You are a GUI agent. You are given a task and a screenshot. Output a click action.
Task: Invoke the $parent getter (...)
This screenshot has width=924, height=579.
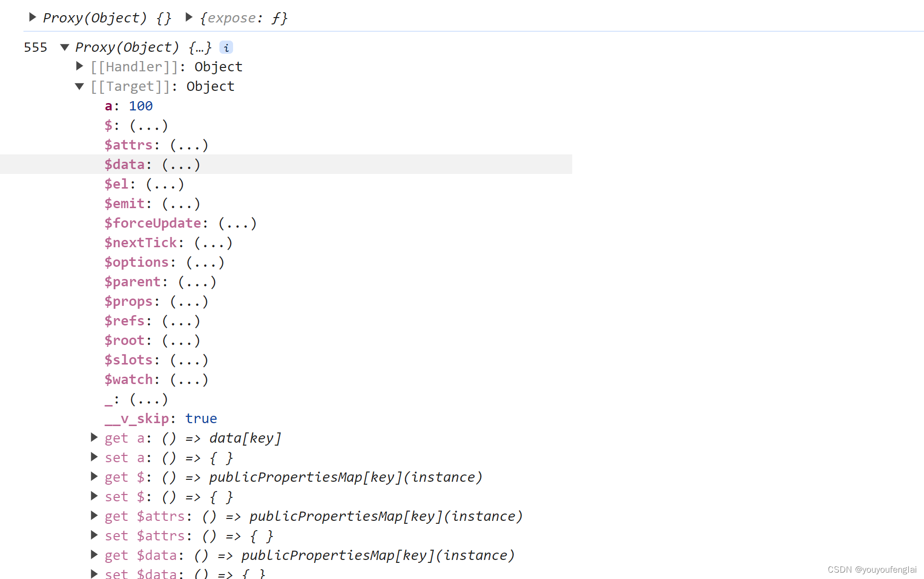[x=197, y=282]
